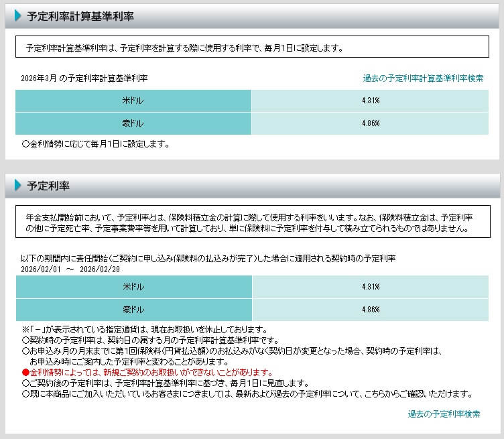
Task: Click the note beginning with ※「－」が表示されている
Action: pos(145,329)
